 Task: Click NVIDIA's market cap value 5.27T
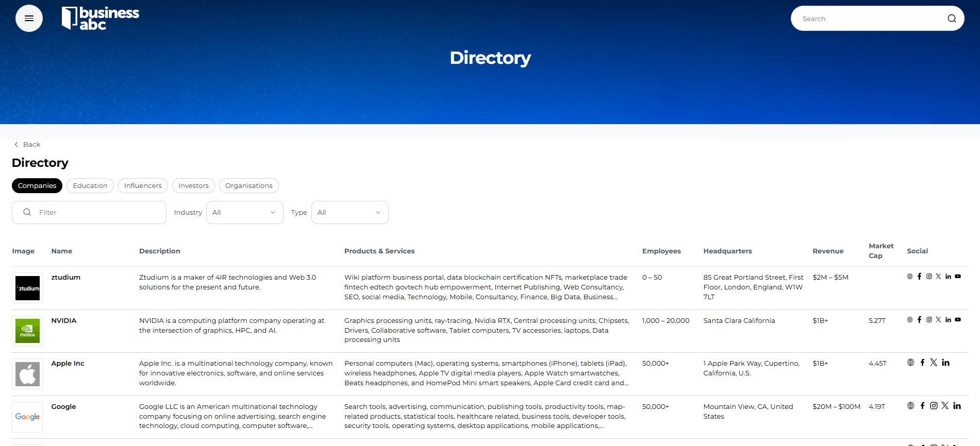(877, 321)
